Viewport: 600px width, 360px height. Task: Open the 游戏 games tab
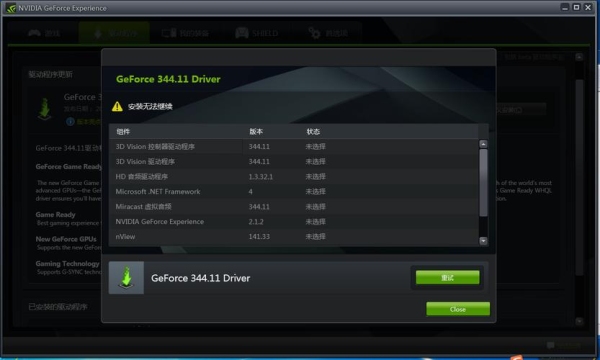pyautogui.click(x=44, y=33)
